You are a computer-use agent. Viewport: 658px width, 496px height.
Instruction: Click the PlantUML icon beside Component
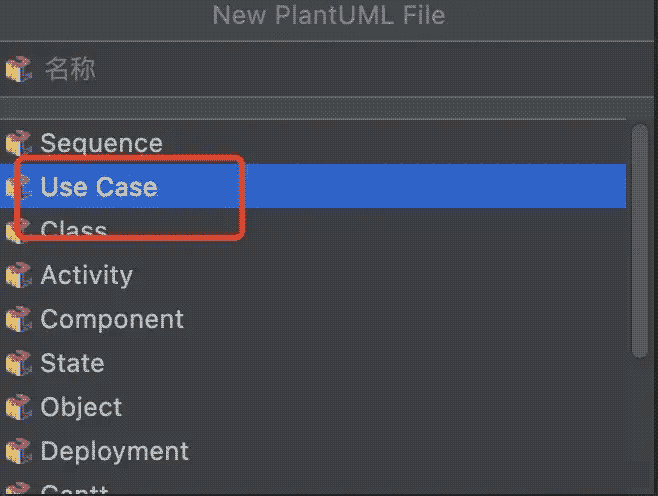coord(19,319)
